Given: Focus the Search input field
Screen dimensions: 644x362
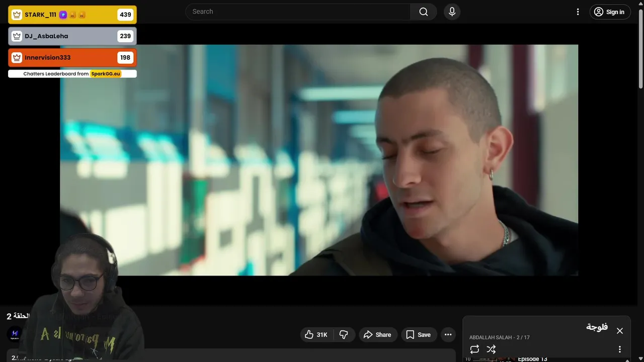Looking at the screenshot, I should pos(298,12).
